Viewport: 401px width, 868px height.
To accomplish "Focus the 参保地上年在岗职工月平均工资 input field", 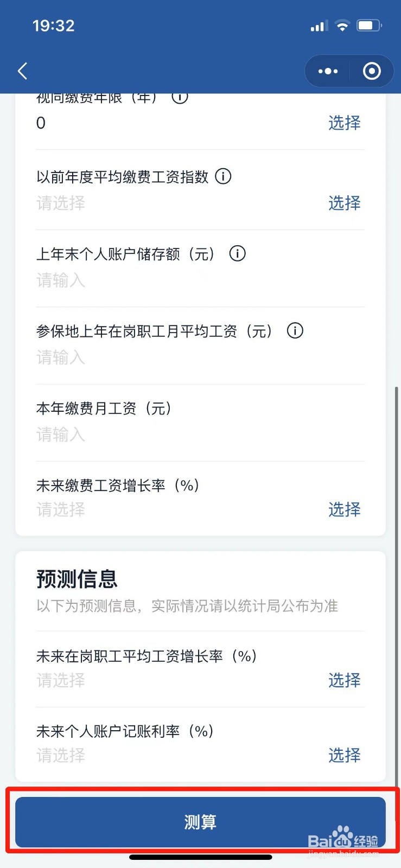I will (200, 358).
